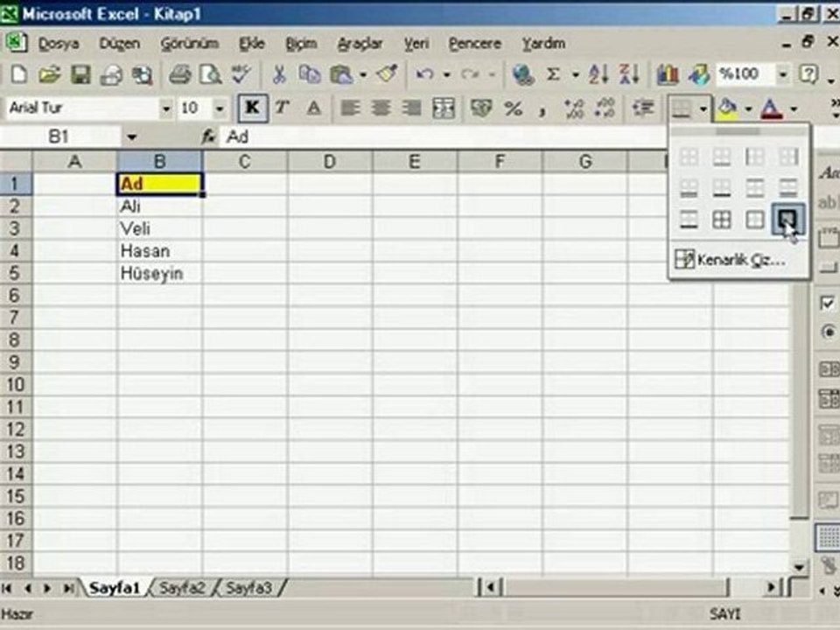Toggle underline with the A button
Screen dimensions: 840x630
pos(314,108)
